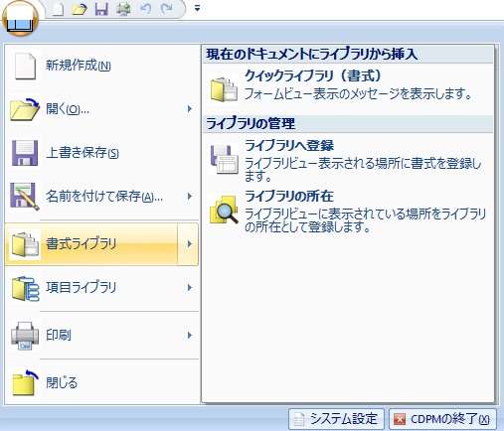Click the document icon on システム設定 button
504x431 pixels.
coord(299,419)
